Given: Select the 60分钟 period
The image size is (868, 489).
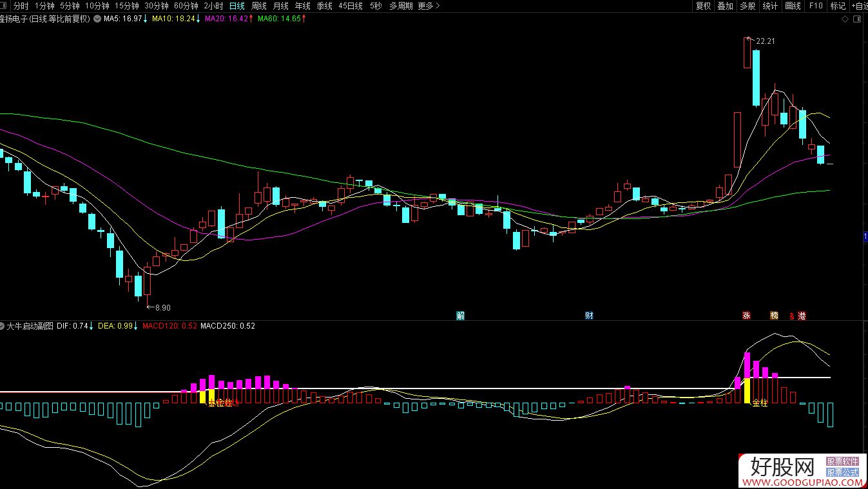Looking at the screenshot, I should coord(186,6).
